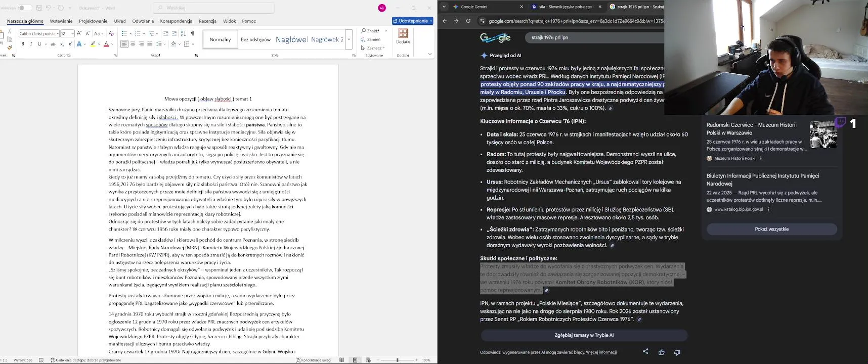Sort text A-Z in Word
This screenshot has height=364, width=868.
(183, 33)
